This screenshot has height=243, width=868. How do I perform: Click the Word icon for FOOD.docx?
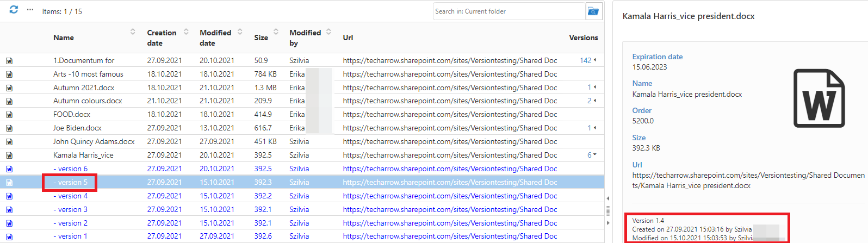click(9, 115)
